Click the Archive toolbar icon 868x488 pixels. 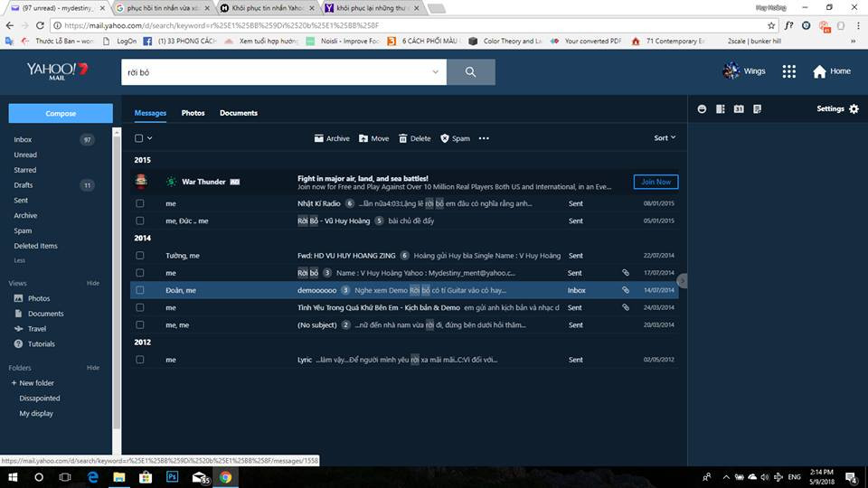pyautogui.click(x=318, y=138)
